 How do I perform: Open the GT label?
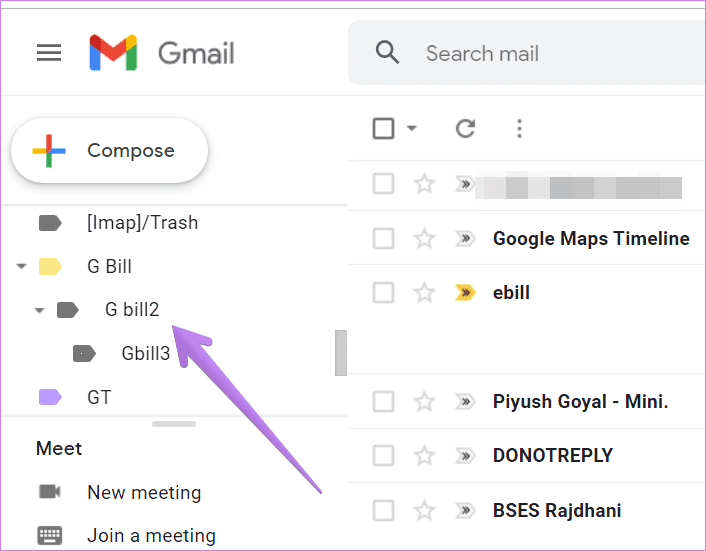(99, 397)
